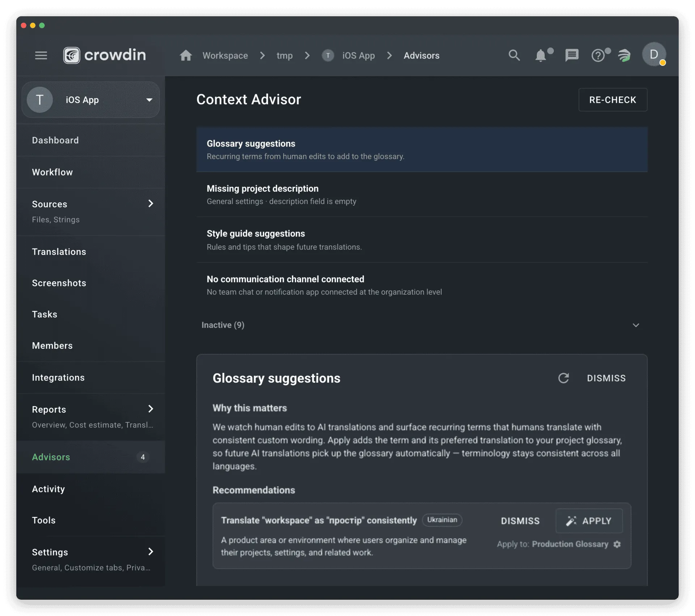This screenshot has height=616, width=695.
Task: Click the recommendation title 'Translate workspace as простір'
Action: pos(319,520)
